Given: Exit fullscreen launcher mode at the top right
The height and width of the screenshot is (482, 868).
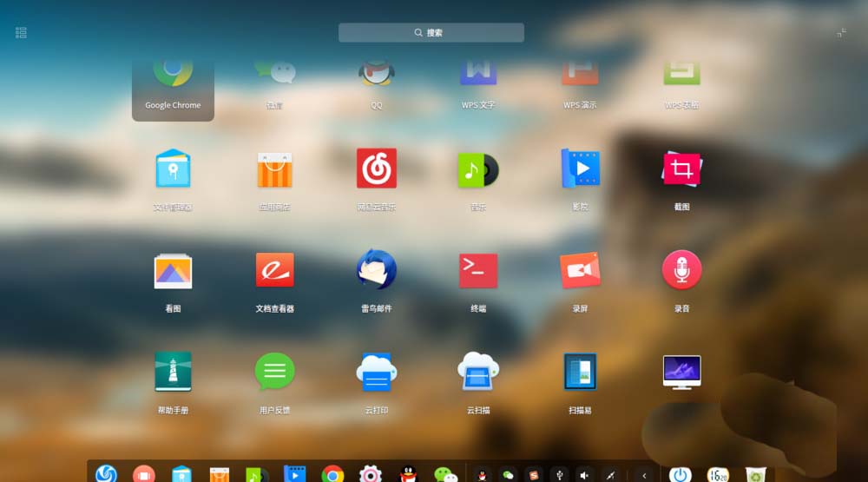Looking at the screenshot, I should coord(841,33).
